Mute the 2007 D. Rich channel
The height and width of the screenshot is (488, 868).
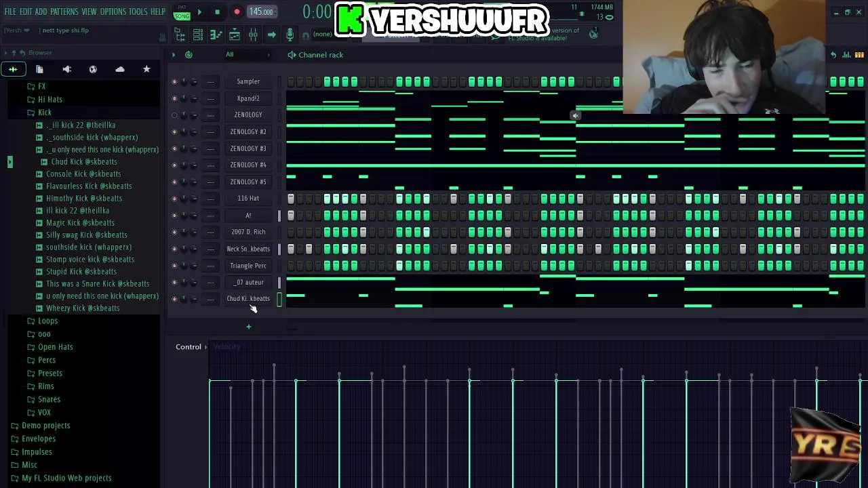[174, 232]
